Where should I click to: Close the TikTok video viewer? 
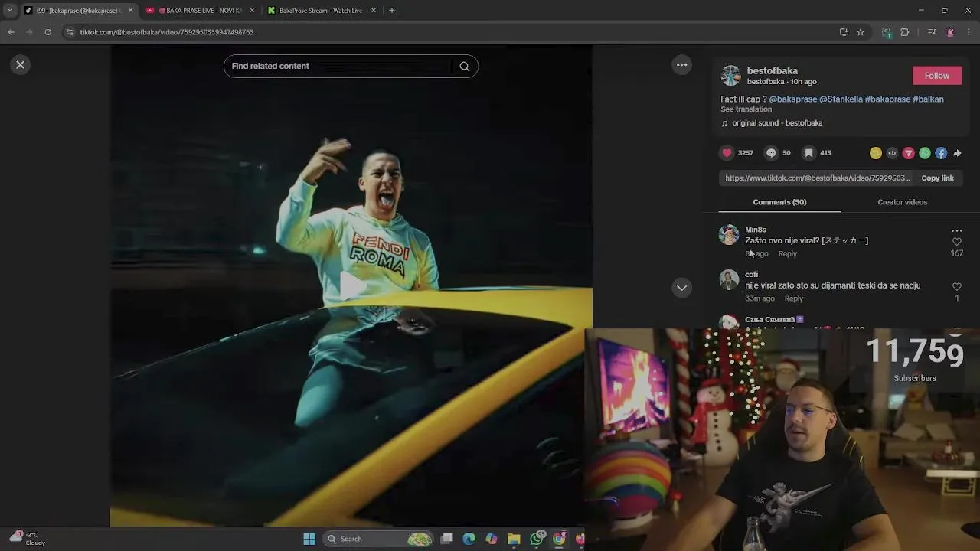click(21, 65)
